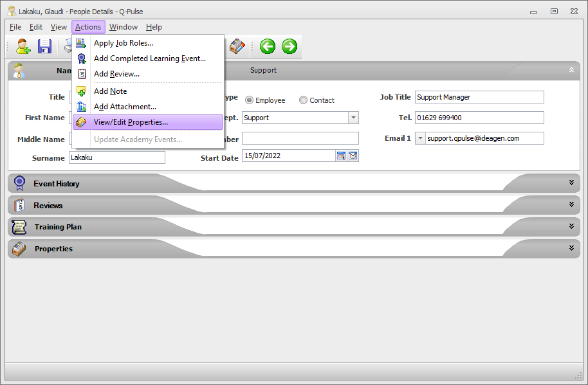
Task: Expand the Properties section
Action: 571,248
